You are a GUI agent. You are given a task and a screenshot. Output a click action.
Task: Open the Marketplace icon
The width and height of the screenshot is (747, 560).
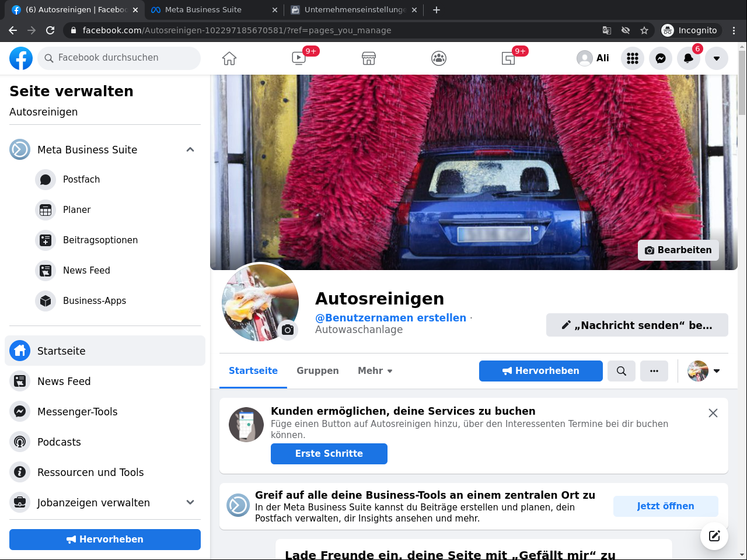(x=369, y=58)
